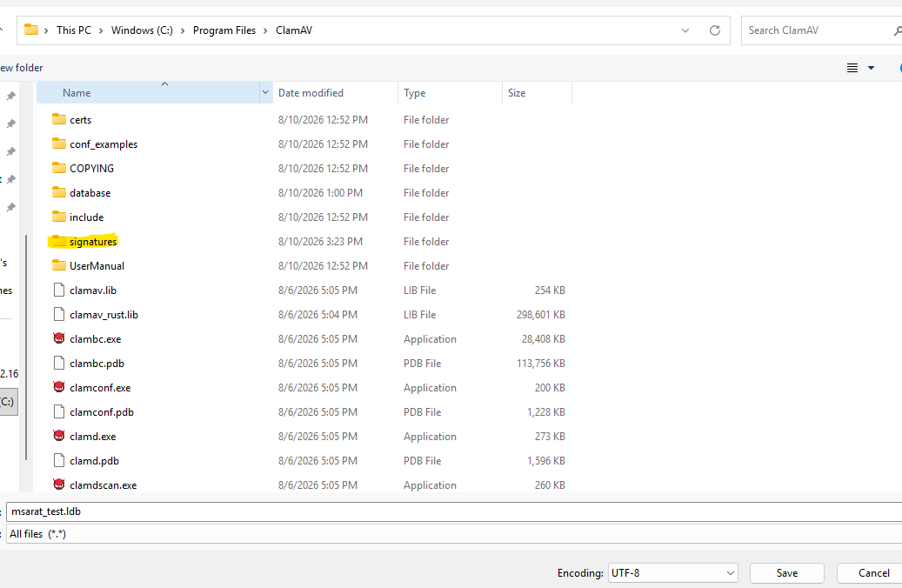Sort by the Type column header
This screenshot has height=588, width=902.
click(450, 92)
